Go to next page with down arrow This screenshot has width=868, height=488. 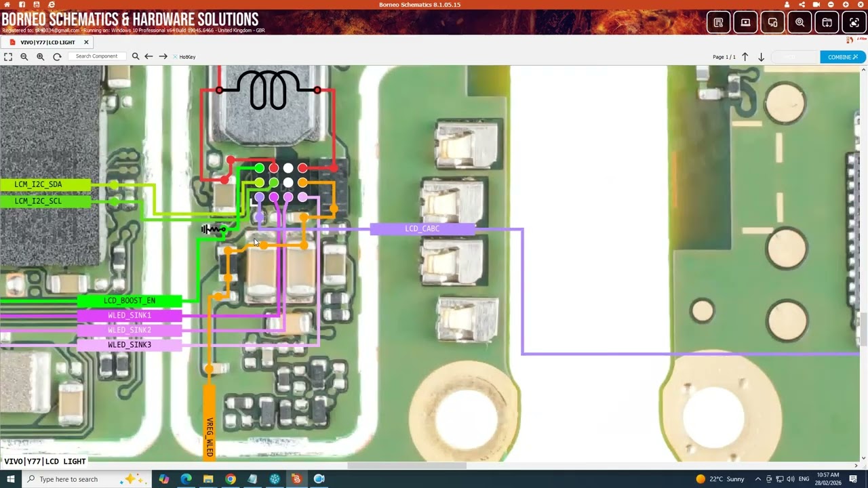point(761,57)
